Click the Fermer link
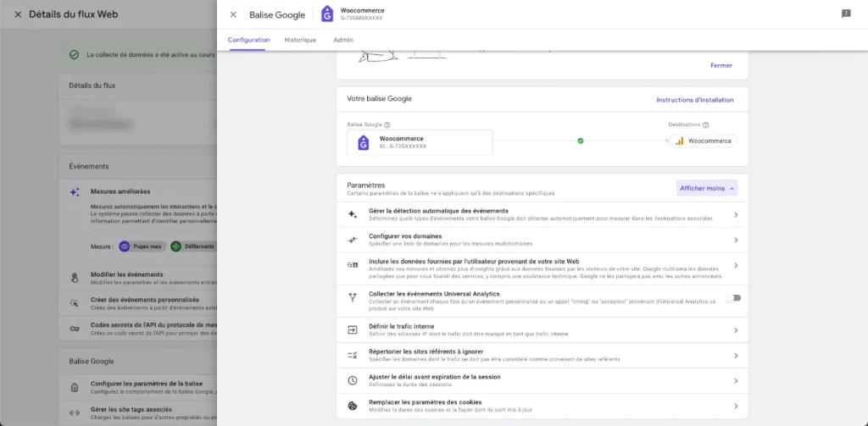Viewport: 868px width, 426px height. [x=721, y=65]
